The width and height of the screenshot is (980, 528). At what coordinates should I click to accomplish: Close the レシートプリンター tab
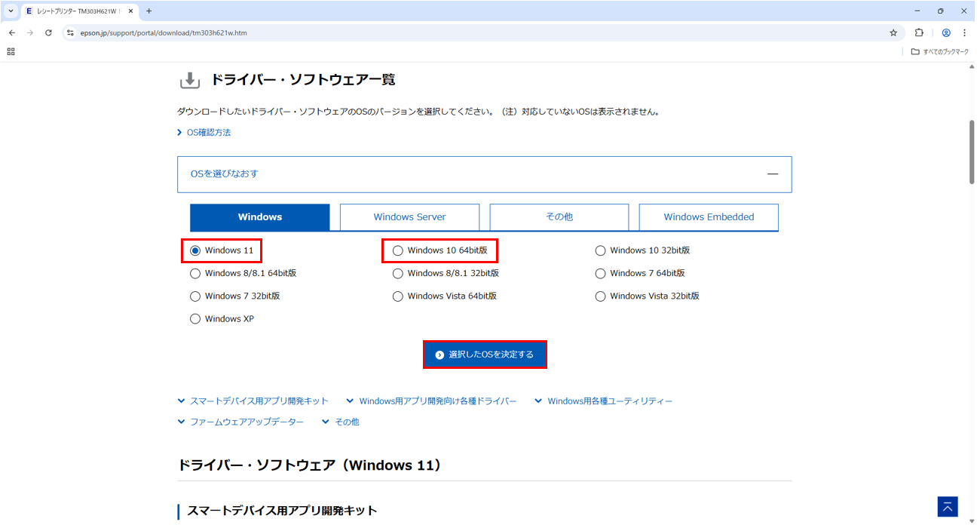(130, 11)
